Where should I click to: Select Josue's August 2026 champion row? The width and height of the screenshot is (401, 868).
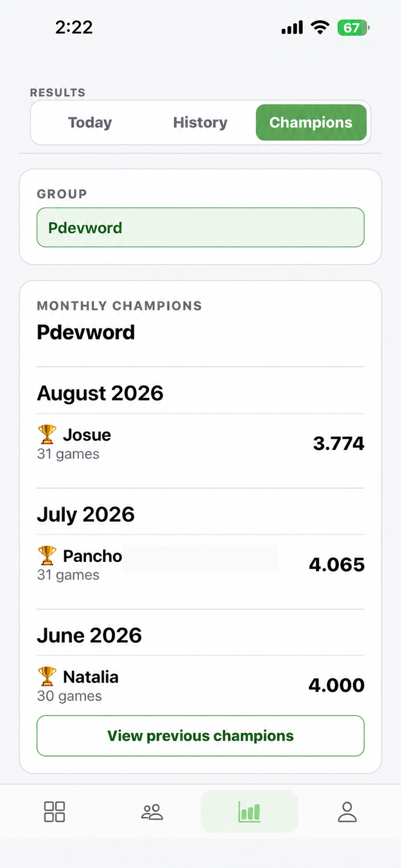(x=200, y=443)
